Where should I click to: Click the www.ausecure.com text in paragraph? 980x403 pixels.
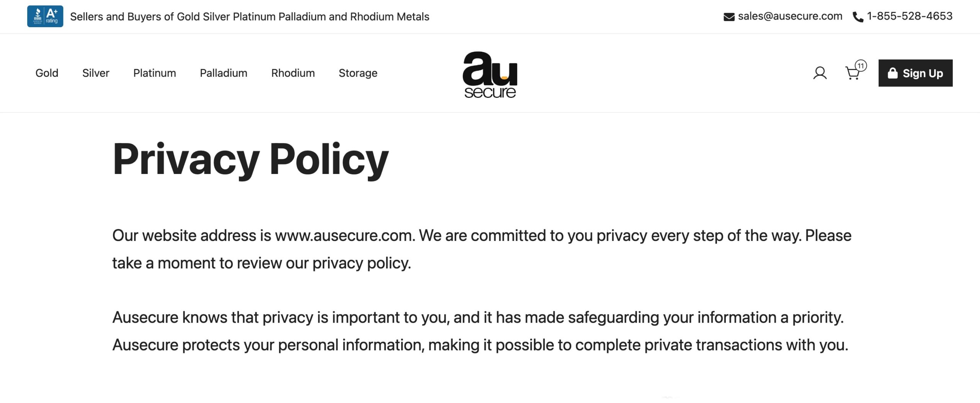point(345,236)
